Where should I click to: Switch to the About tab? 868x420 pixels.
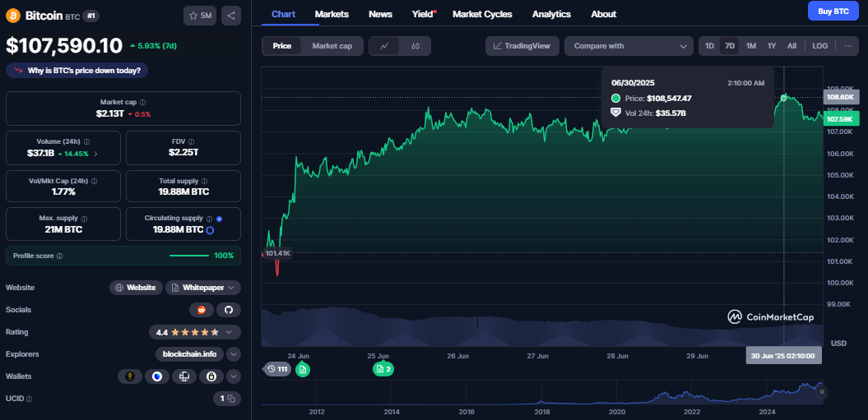point(603,15)
